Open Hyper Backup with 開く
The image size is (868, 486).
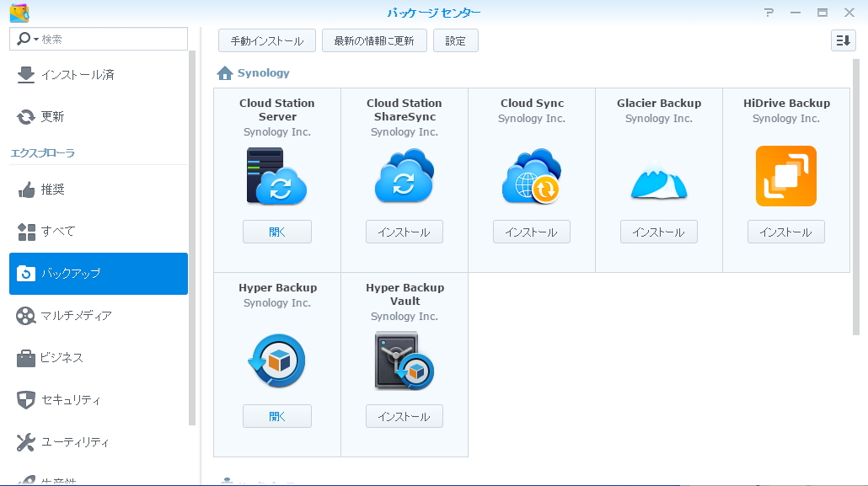point(276,416)
